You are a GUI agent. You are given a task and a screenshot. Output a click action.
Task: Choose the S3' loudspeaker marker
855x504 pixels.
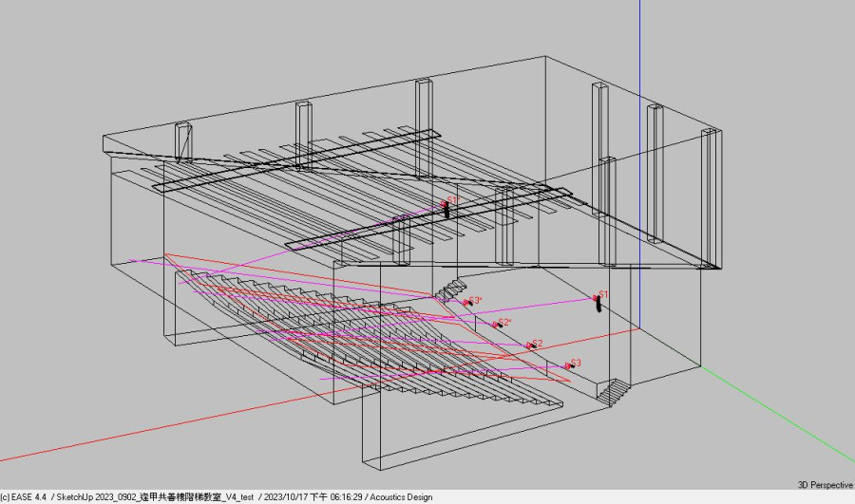click(468, 303)
